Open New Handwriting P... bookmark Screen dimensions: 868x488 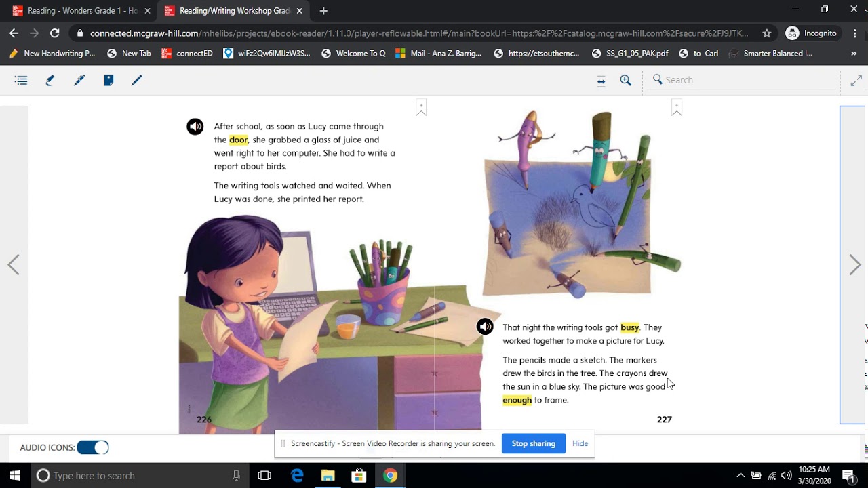(x=52, y=53)
